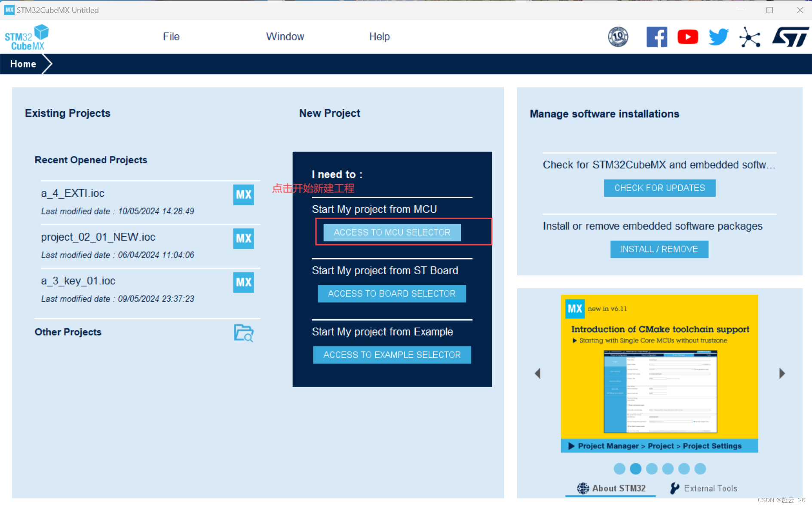Switch to the External Tools tab
This screenshot has height=507, width=812.
click(x=703, y=489)
